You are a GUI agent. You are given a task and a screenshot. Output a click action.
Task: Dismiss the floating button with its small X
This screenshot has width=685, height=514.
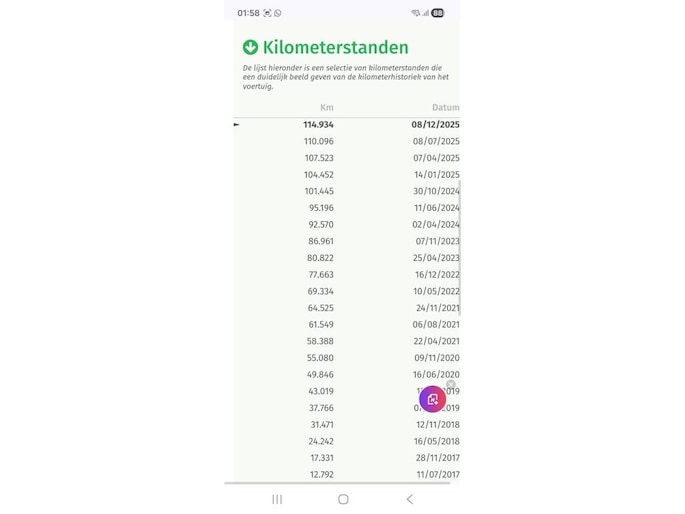451,385
